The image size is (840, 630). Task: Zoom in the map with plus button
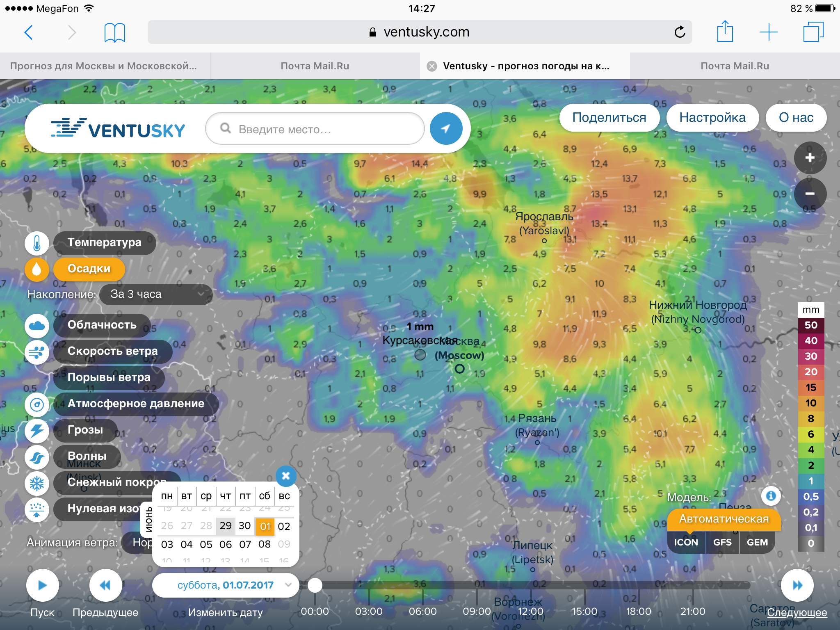coord(810,158)
